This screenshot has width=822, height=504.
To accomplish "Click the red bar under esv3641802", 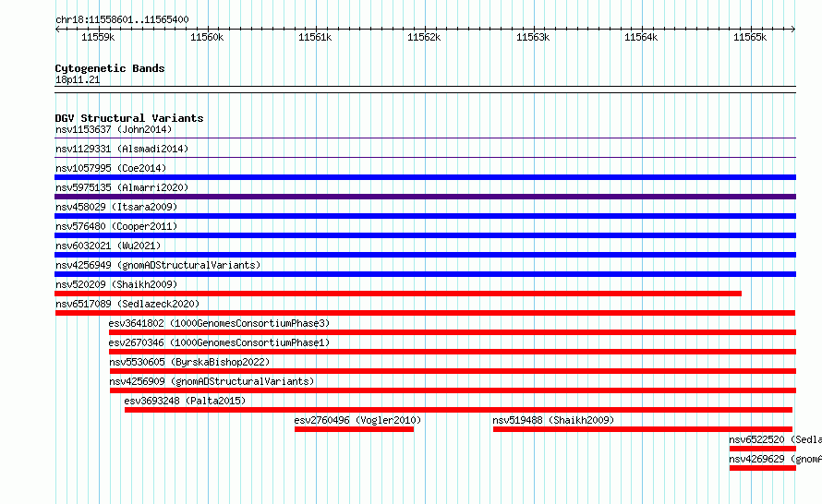I will point(453,332).
